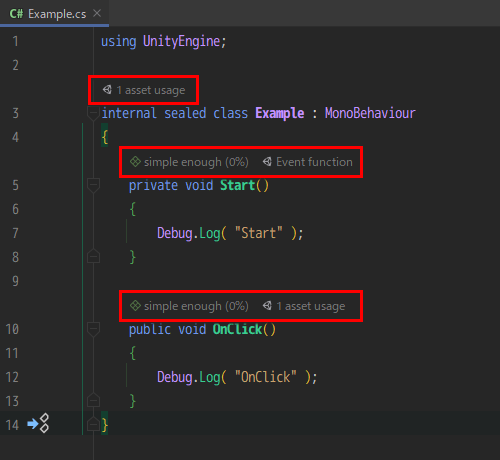This screenshot has width=500, height=460.
Task: Click the Unity icon above class Example
Action: (x=107, y=89)
